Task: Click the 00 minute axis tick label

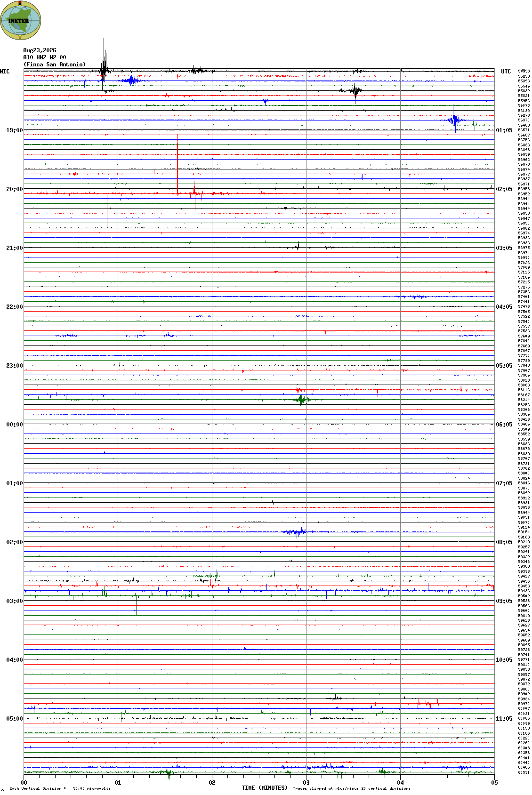Action: click(x=24, y=783)
